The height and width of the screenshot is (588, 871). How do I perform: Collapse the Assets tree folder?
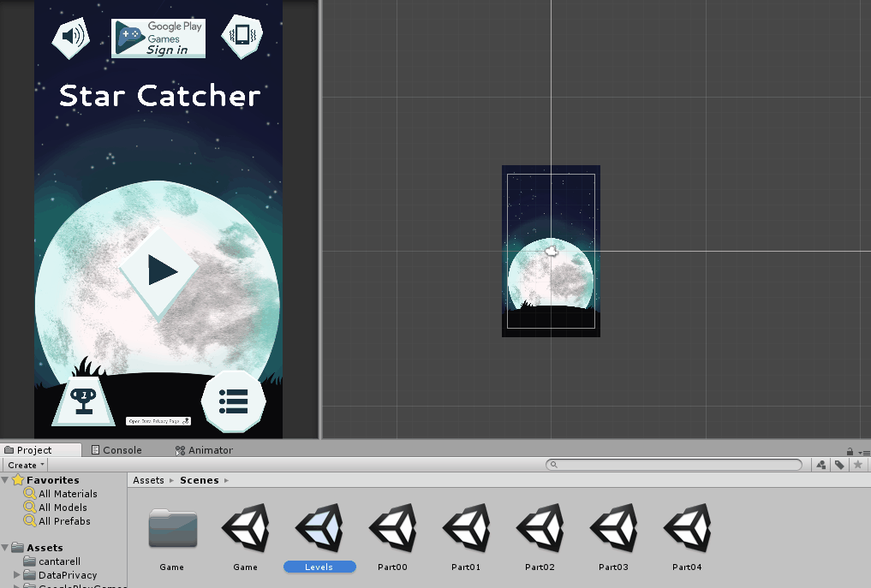point(5,548)
